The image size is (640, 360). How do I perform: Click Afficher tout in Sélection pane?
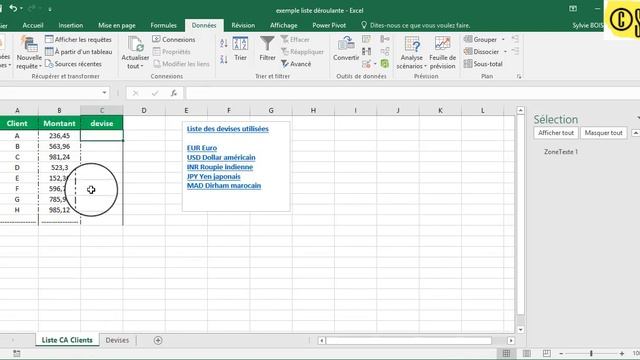pos(556,133)
